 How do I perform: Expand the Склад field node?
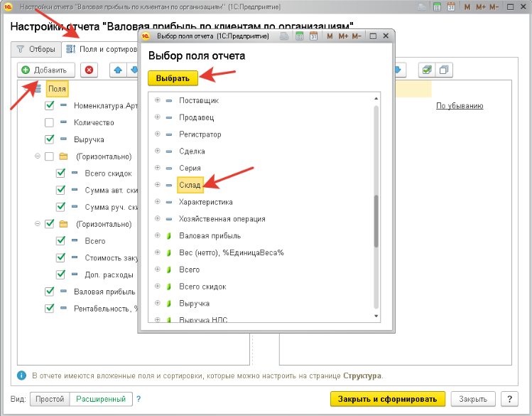pos(157,185)
